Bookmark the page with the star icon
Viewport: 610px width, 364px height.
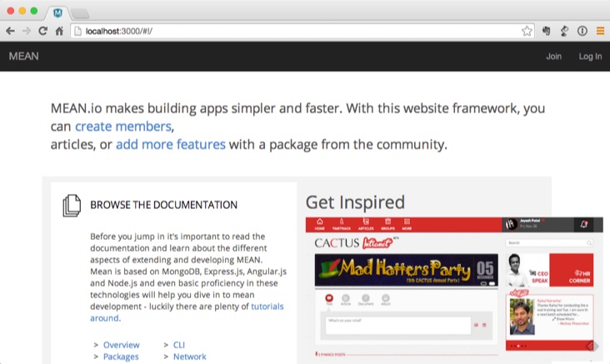point(527,31)
